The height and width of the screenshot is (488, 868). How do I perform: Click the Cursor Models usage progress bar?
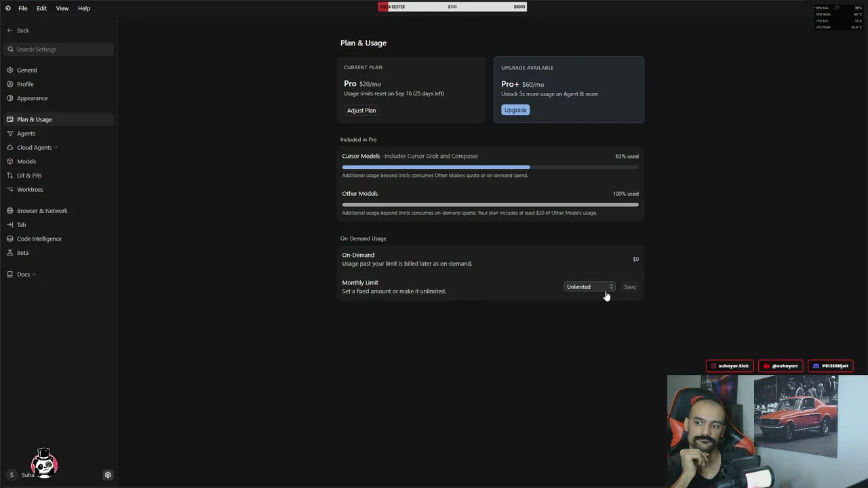(490, 167)
